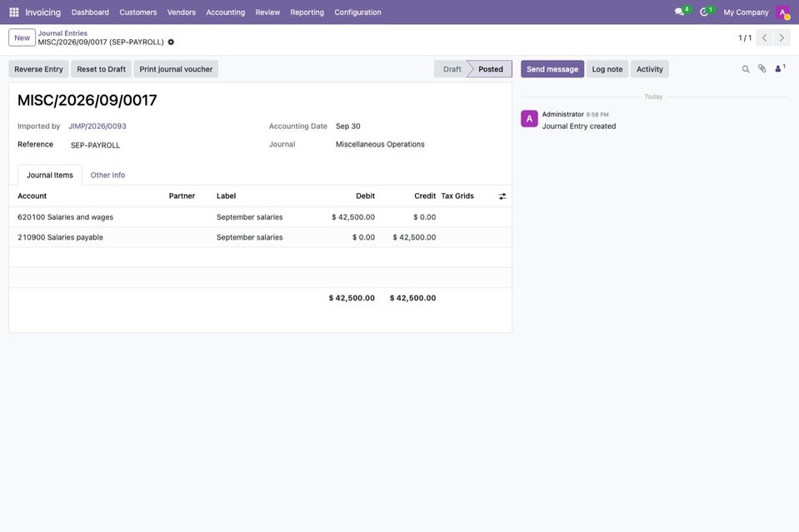Image resolution: width=799 pixels, height=532 pixels.
Task: Open the activities clock icon
Action: 704,12
